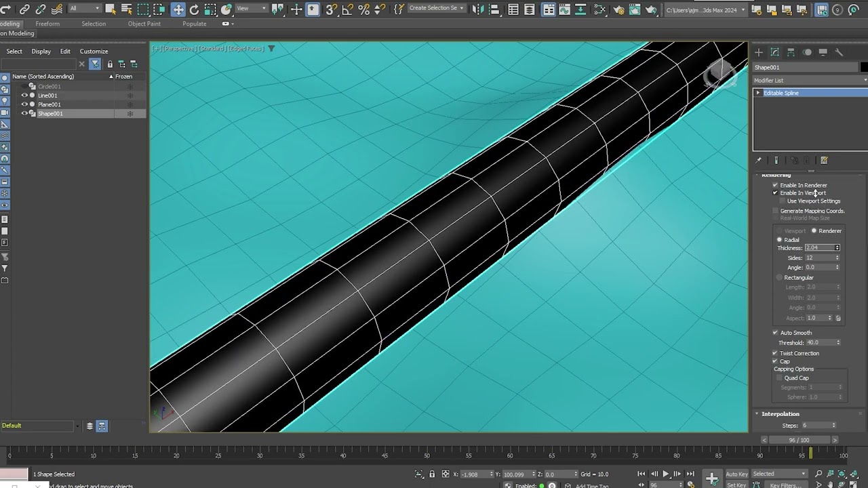Open the key filter Selected dropdown

779,474
